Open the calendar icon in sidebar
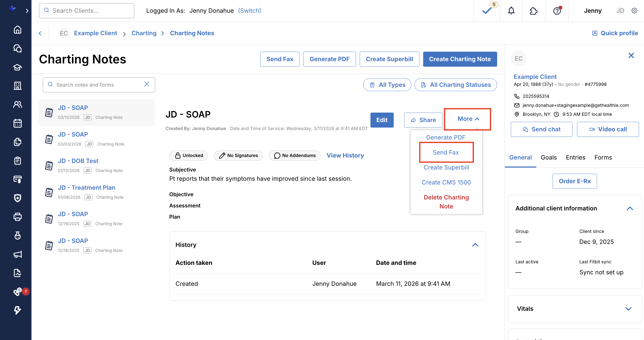Screen dimensions: 644x340 pos(17,123)
